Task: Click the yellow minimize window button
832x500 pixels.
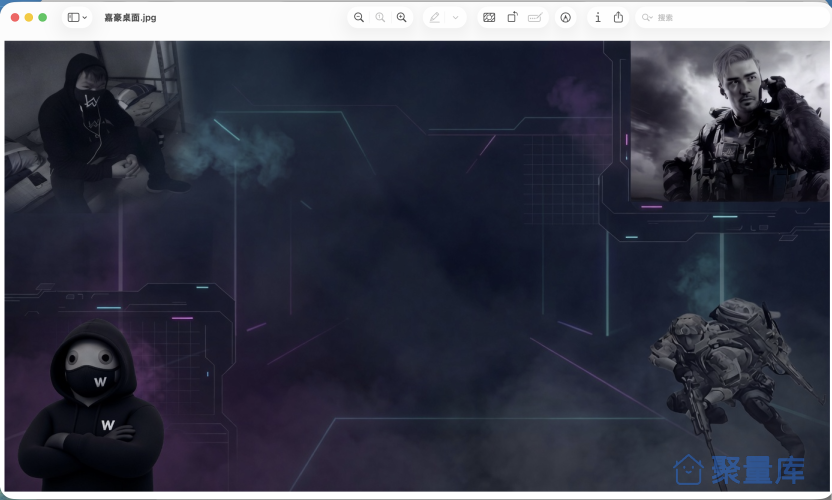Action: [29, 18]
